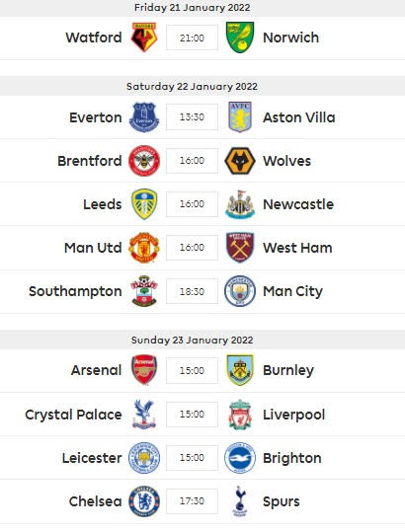Open the Man City badge
Viewport: 405px width, 532px height.
240,291
